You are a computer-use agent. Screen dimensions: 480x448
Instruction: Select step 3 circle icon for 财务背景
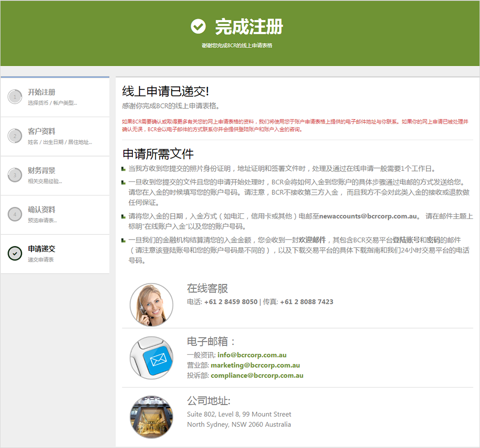pyautogui.click(x=15, y=175)
